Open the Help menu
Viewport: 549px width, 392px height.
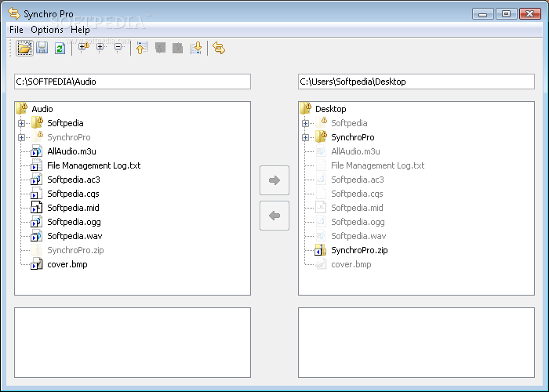(x=80, y=30)
